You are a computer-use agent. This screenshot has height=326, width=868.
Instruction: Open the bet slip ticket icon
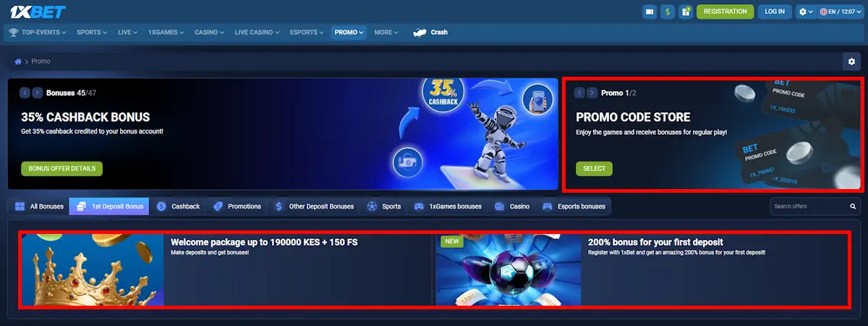(x=650, y=12)
